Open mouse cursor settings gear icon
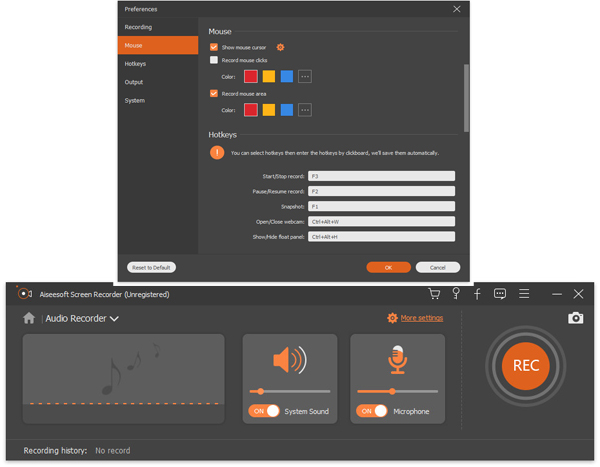Image resolution: width=600 pixels, height=467 pixels. click(280, 47)
